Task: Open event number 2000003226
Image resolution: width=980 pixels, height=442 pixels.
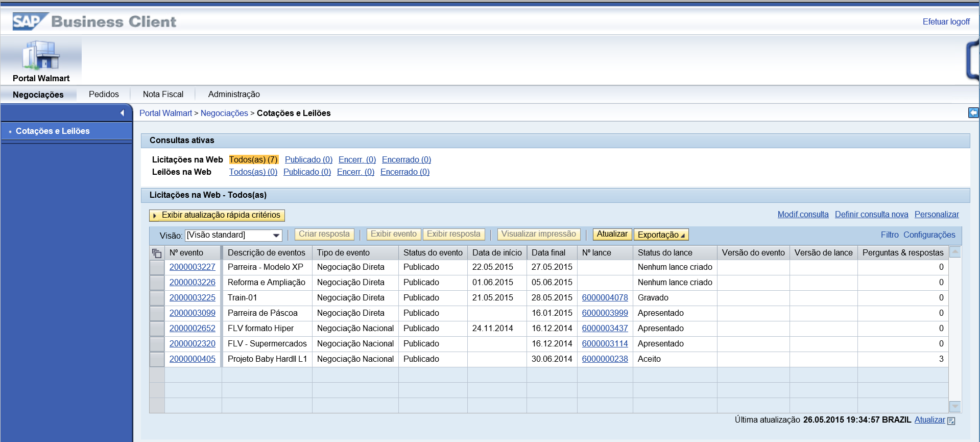Action: pos(192,282)
